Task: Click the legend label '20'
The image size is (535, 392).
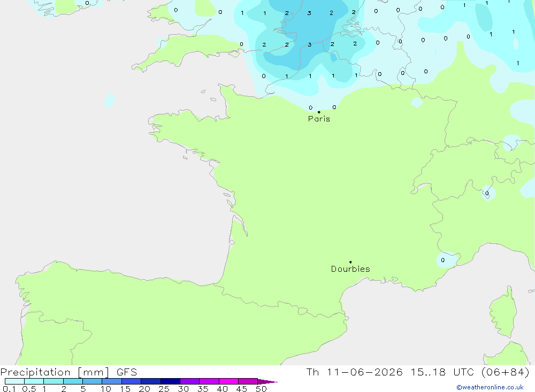Action: pos(144,389)
